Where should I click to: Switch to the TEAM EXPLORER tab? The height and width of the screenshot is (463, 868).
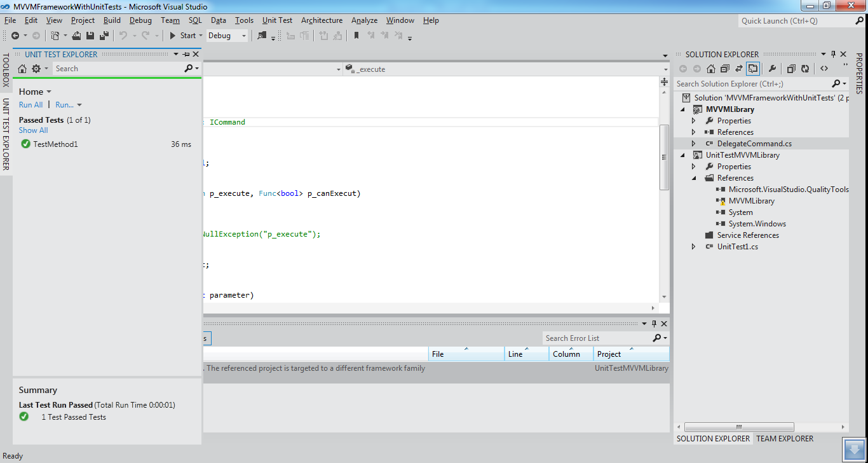pos(785,438)
